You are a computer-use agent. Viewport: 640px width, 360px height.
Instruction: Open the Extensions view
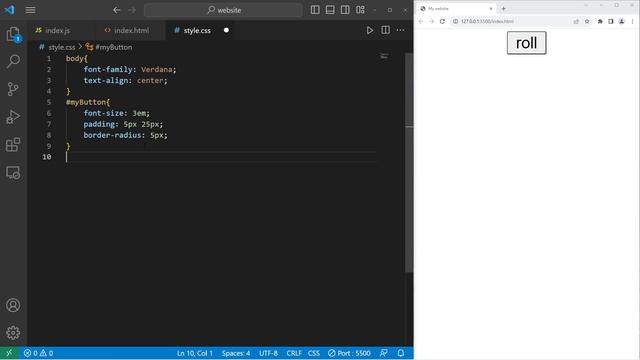[13, 144]
